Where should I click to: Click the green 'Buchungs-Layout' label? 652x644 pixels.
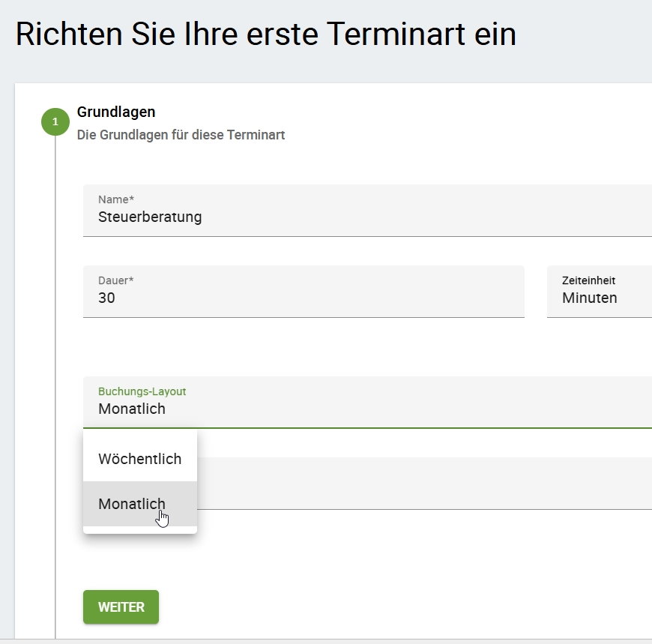click(x=142, y=391)
